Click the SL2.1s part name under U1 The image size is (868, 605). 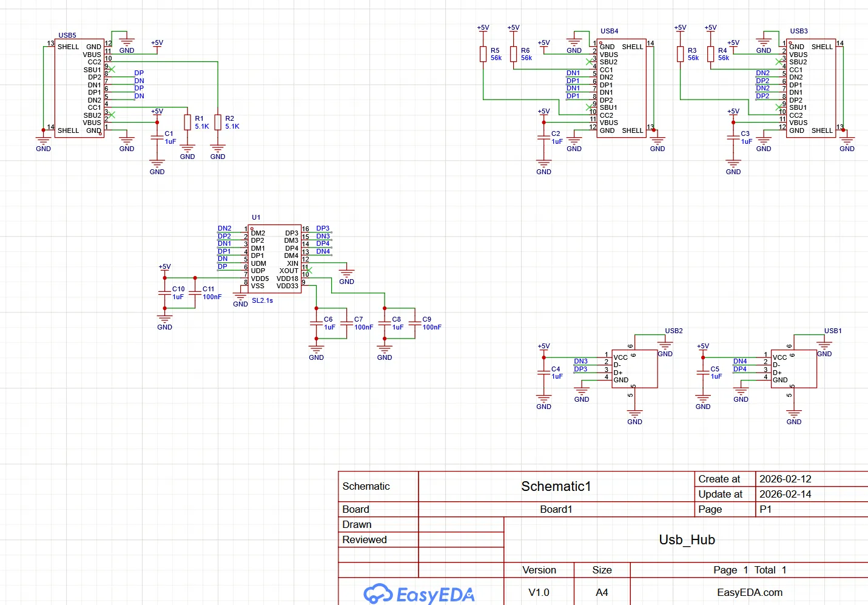(x=263, y=300)
